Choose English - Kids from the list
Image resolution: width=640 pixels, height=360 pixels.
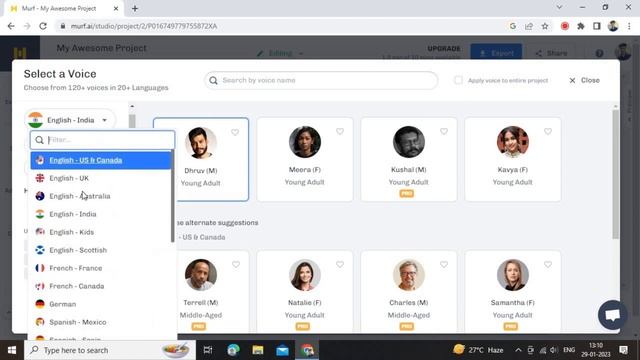click(x=101, y=232)
